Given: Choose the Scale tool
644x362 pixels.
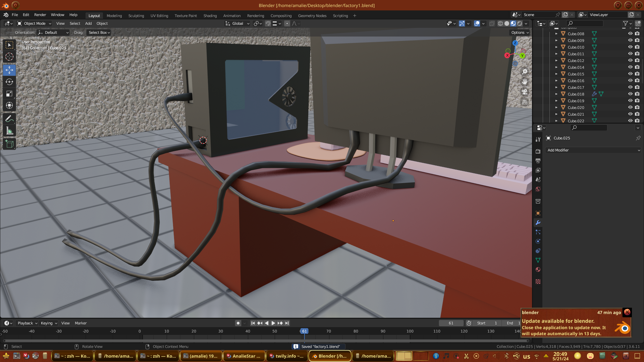Looking at the screenshot, I should [9, 94].
